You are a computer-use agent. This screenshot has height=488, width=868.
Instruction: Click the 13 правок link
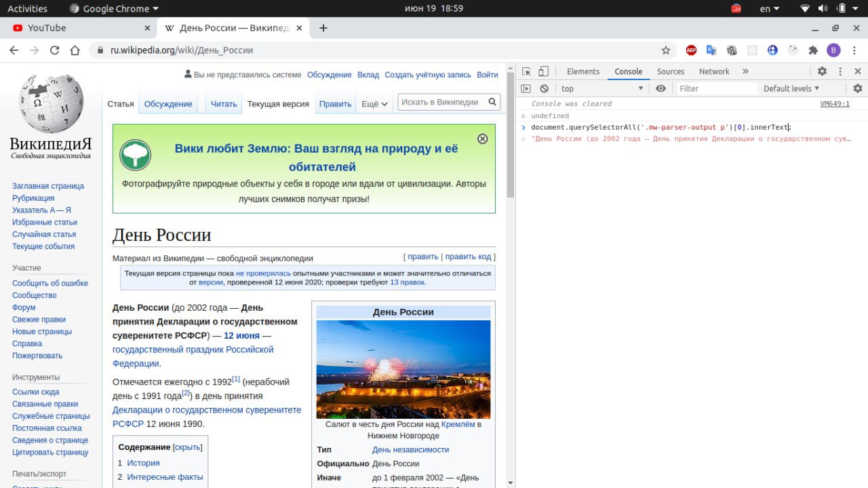pyautogui.click(x=408, y=282)
